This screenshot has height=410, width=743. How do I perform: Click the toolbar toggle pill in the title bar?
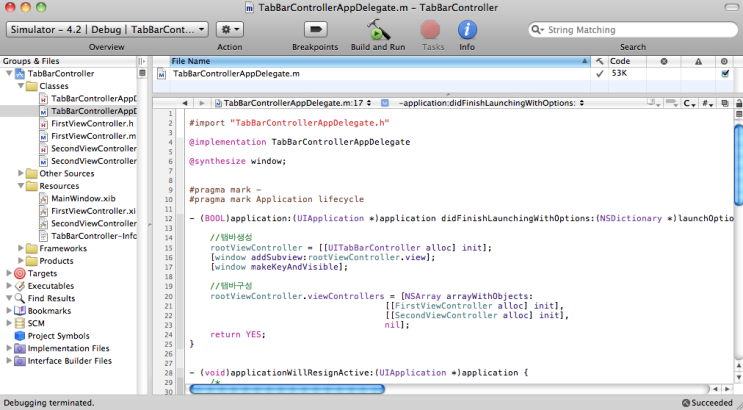[731, 7]
